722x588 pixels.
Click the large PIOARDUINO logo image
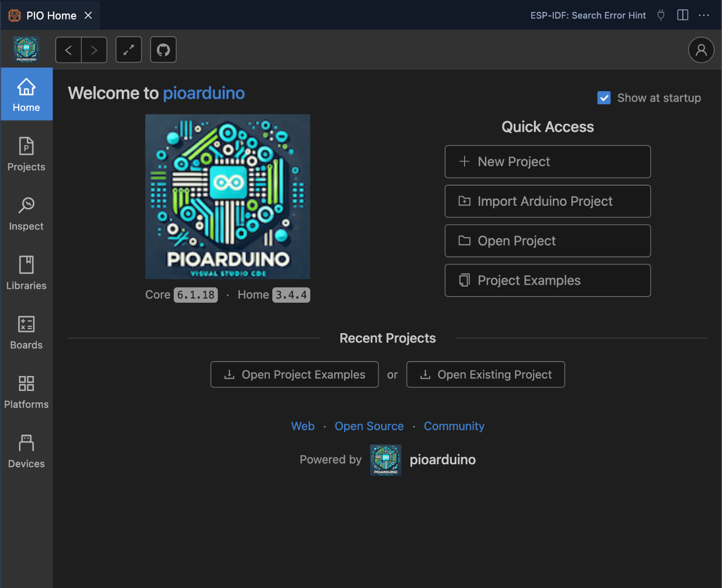[x=227, y=197]
